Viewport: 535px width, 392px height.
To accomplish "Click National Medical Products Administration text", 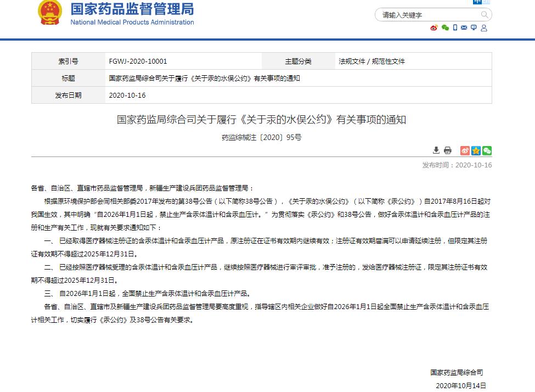I will 132,22.
